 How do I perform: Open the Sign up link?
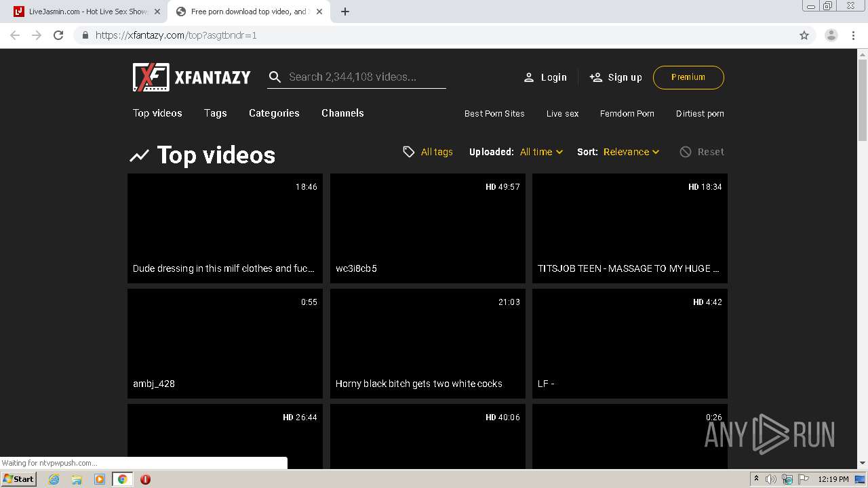[616, 77]
